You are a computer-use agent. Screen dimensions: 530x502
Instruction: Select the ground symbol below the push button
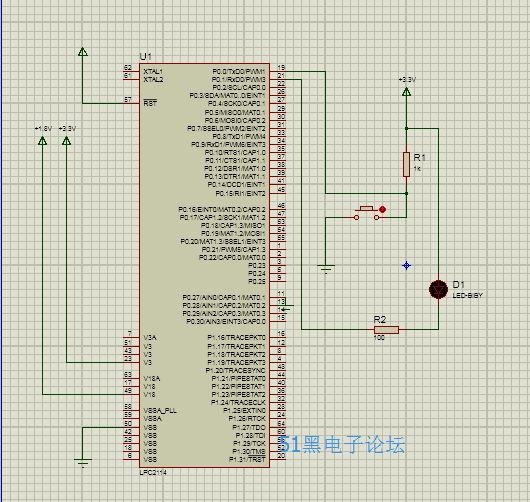pyautogui.click(x=326, y=269)
